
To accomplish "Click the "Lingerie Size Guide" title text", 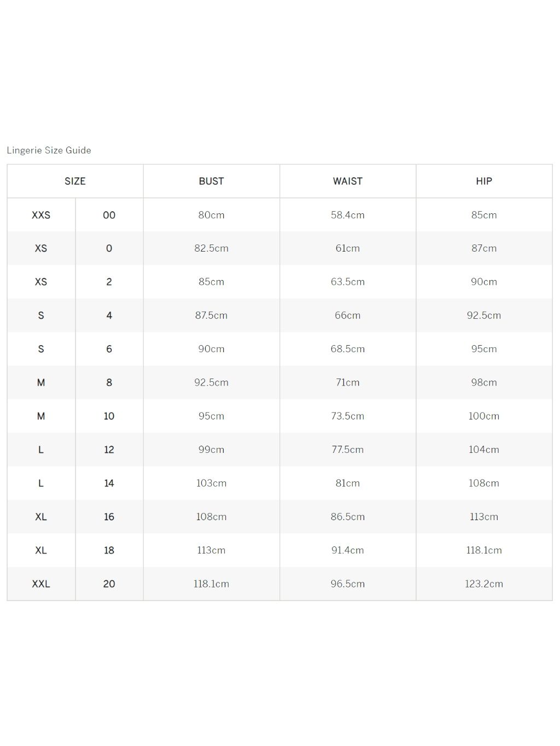I will pos(49,150).
